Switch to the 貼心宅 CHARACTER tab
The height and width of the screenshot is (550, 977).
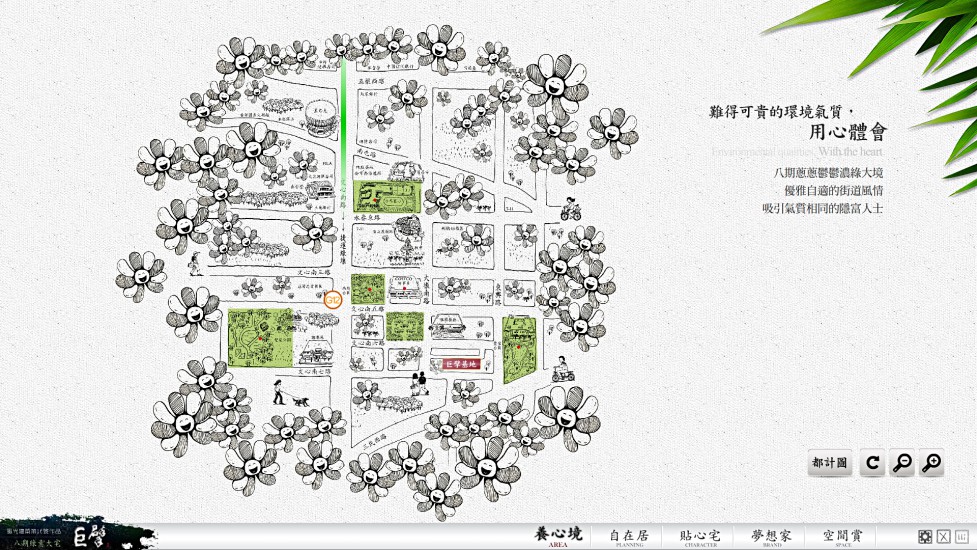pos(700,537)
